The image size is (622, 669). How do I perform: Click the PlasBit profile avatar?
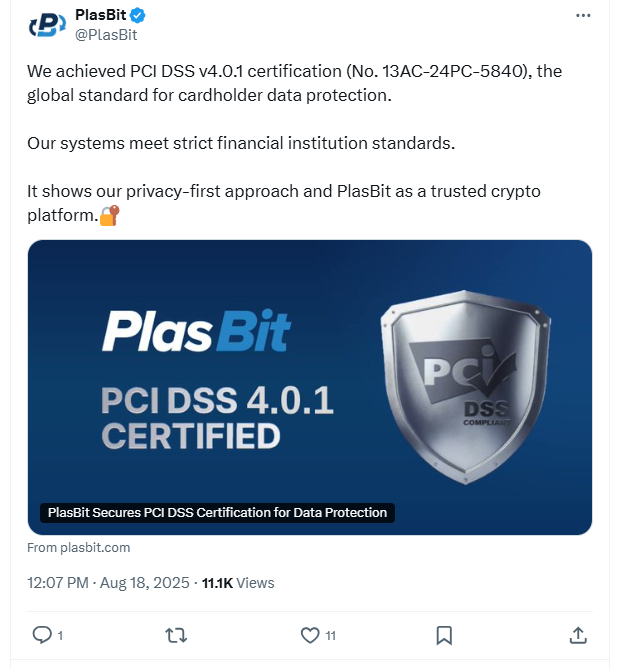pyautogui.click(x=48, y=25)
